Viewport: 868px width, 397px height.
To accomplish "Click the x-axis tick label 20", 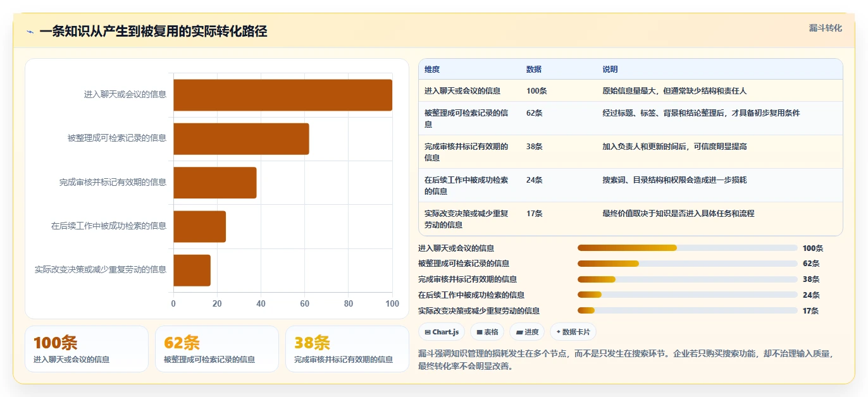I will [217, 304].
